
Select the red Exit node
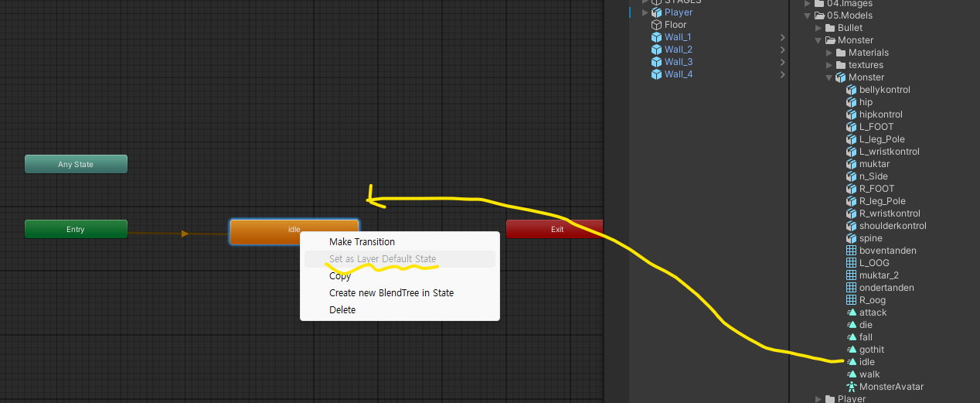click(x=554, y=229)
